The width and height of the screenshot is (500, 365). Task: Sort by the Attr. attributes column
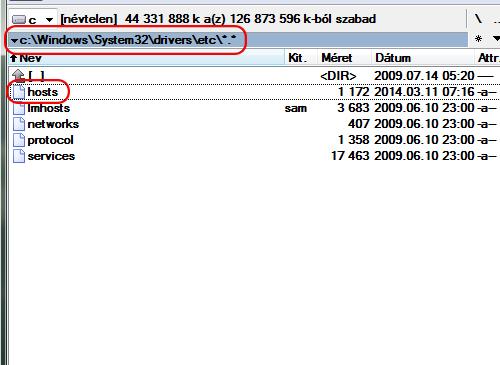click(488, 58)
